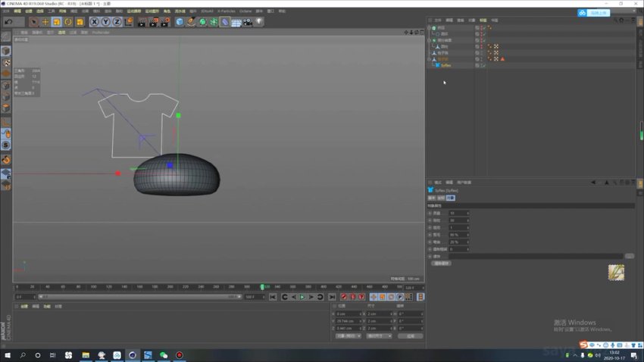The height and width of the screenshot is (362, 644).
Task: Toggle Enable Snap S icon
Action: [x=6, y=145]
